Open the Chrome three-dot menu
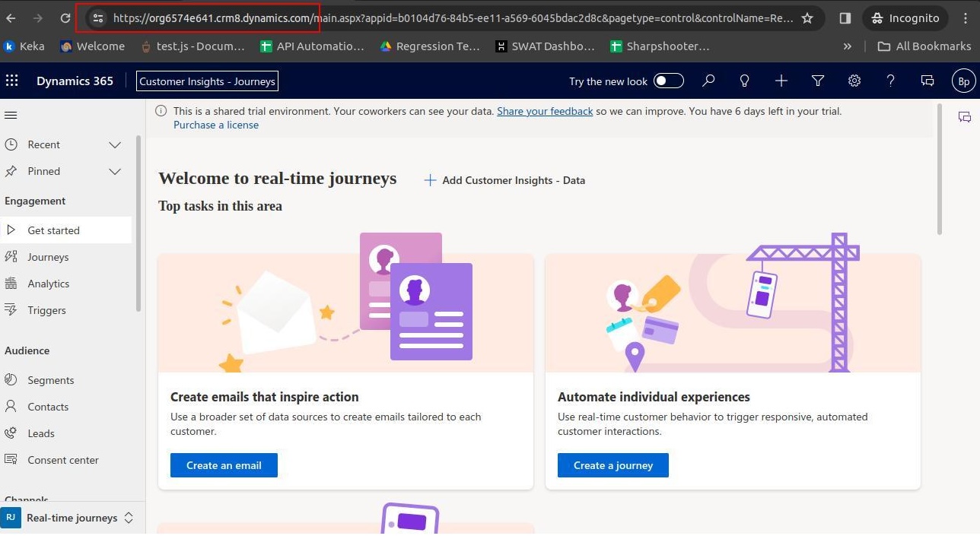The width and height of the screenshot is (980, 539). [966, 18]
